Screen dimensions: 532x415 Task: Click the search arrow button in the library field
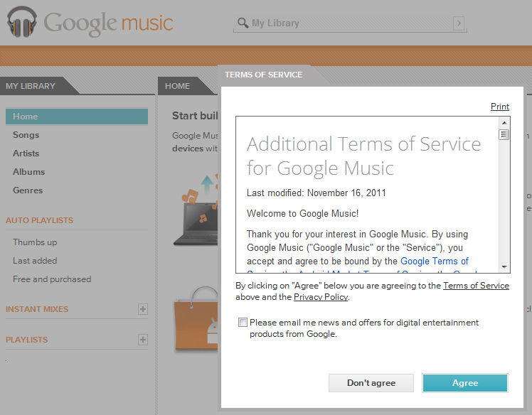coord(459,23)
